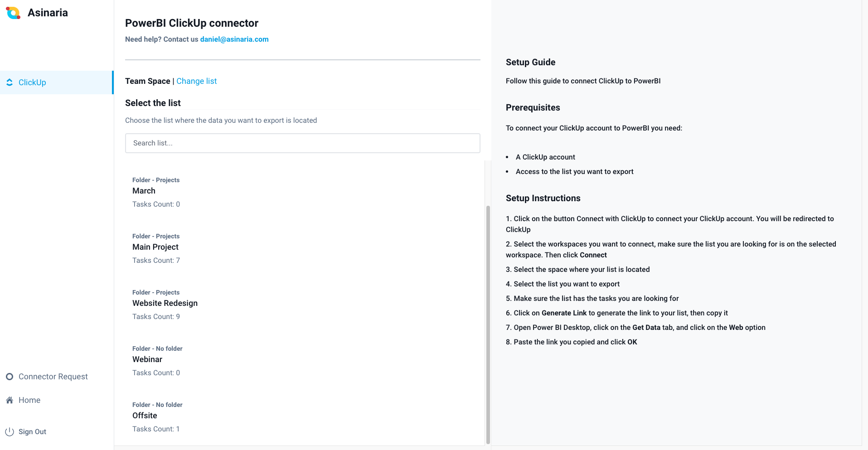The image size is (868, 450).
Task: Click the list panel vertical scrollbar
Action: tap(488, 324)
